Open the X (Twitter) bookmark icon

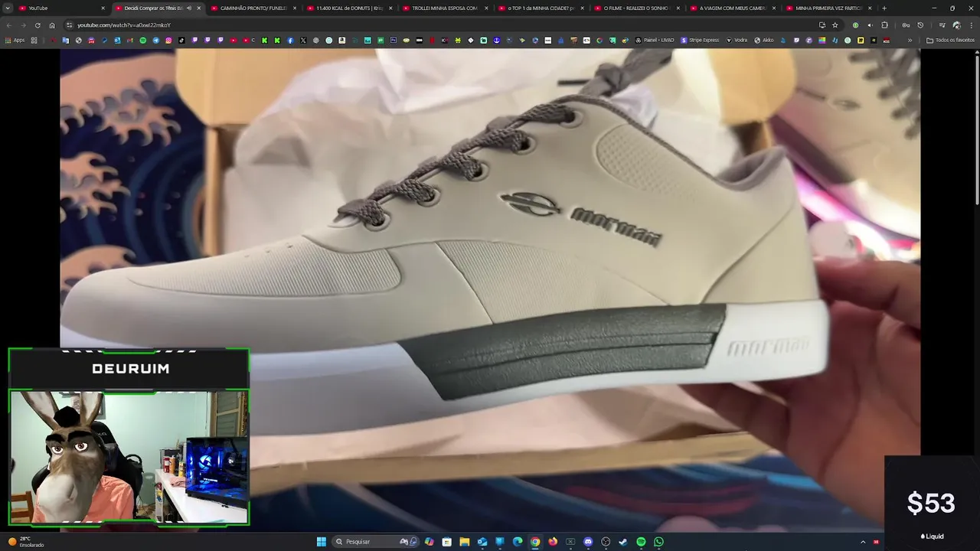coord(303,40)
